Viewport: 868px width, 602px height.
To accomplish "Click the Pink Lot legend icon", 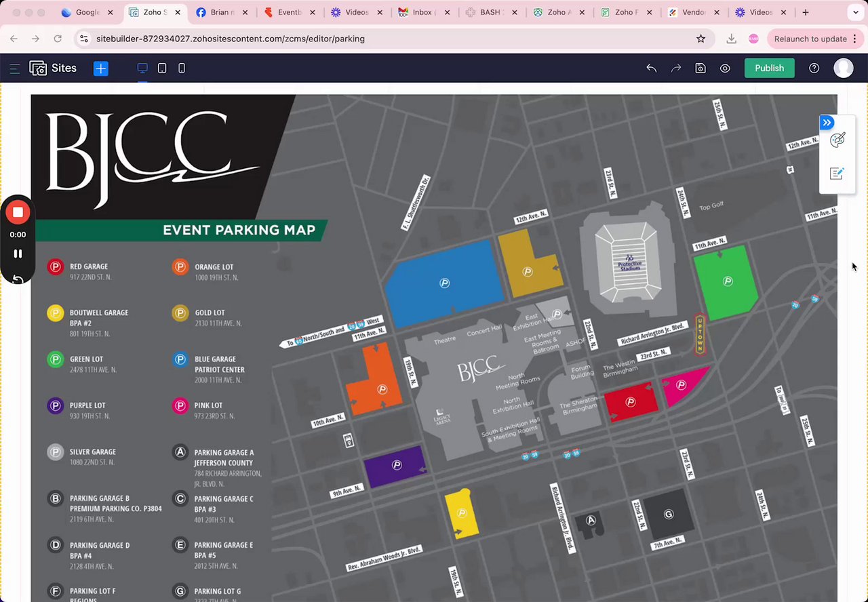I will tap(180, 405).
